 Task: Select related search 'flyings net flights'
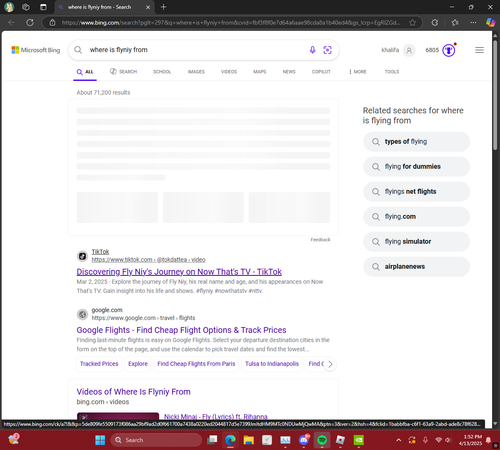pyautogui.click(x=416, y=192)
